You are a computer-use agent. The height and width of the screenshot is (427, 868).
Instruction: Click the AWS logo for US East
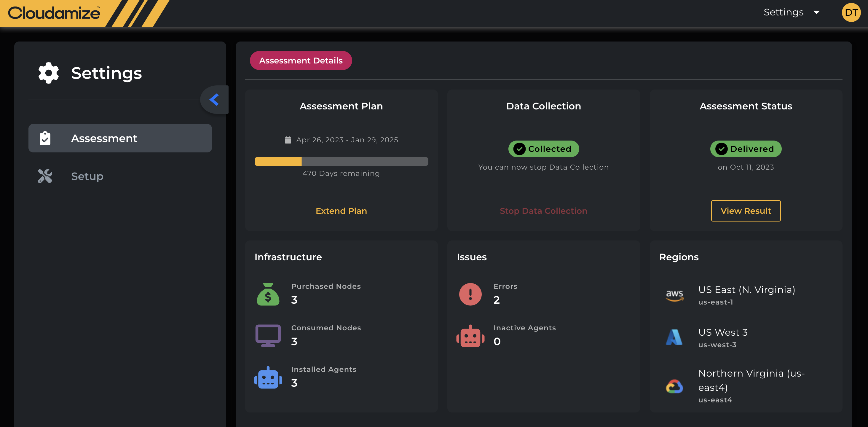(675, 295)
